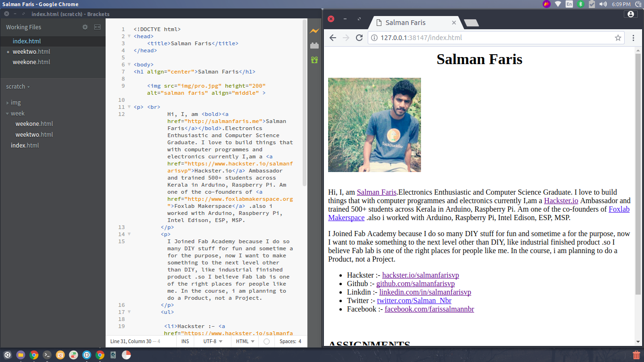Open weektwo.html in week folder tree
The width and height of the screenshot is (644, 362).
[34, 135]
